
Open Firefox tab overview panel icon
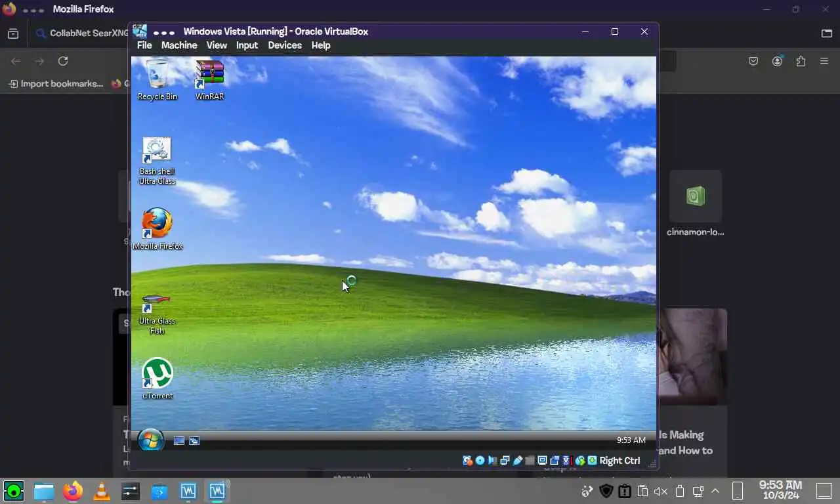pyautogui.click(x=13, y=33)
